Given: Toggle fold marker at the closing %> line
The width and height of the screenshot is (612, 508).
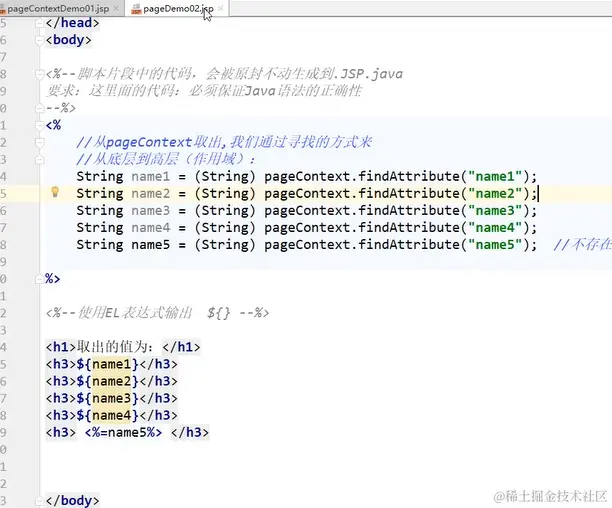Looking at the screenshot, I should point(39,279).
